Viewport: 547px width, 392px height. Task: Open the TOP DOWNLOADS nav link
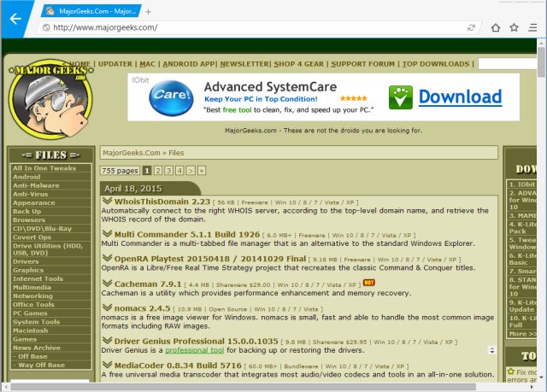click(x=436, y=64)
